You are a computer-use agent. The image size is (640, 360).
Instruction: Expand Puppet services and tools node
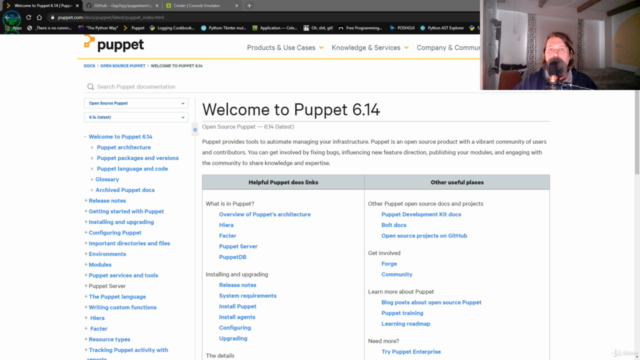(x=86, y=275)
